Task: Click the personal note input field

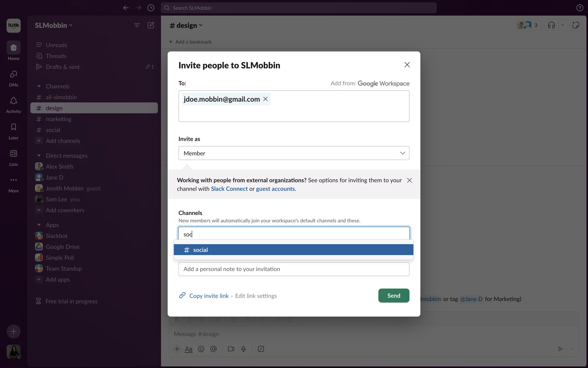Action: (294, 269)
